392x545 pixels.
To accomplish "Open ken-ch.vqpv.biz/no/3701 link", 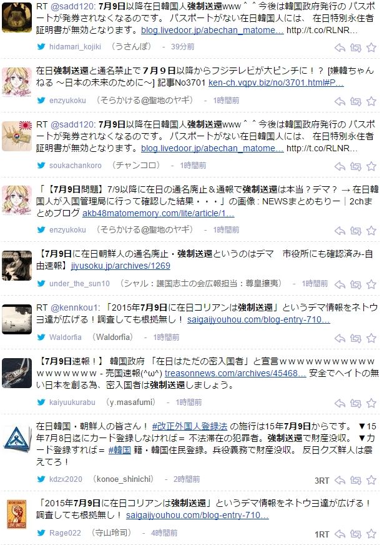I will 276,82.
